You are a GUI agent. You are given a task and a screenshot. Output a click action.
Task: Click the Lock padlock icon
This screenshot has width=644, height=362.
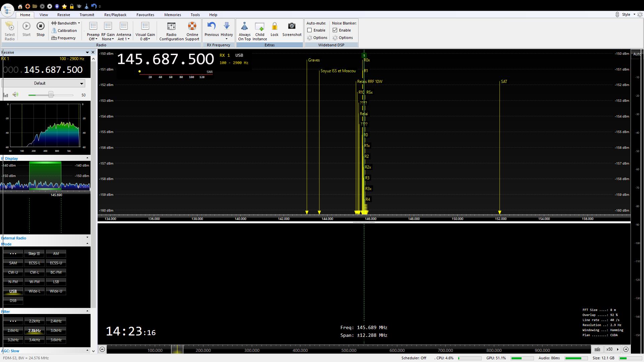coord(274,27)
